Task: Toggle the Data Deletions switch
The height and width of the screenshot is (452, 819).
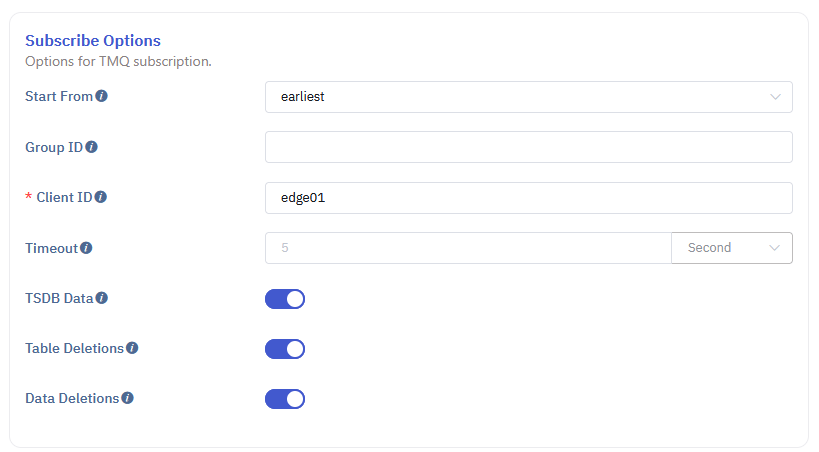Action: tap(285, 399)
